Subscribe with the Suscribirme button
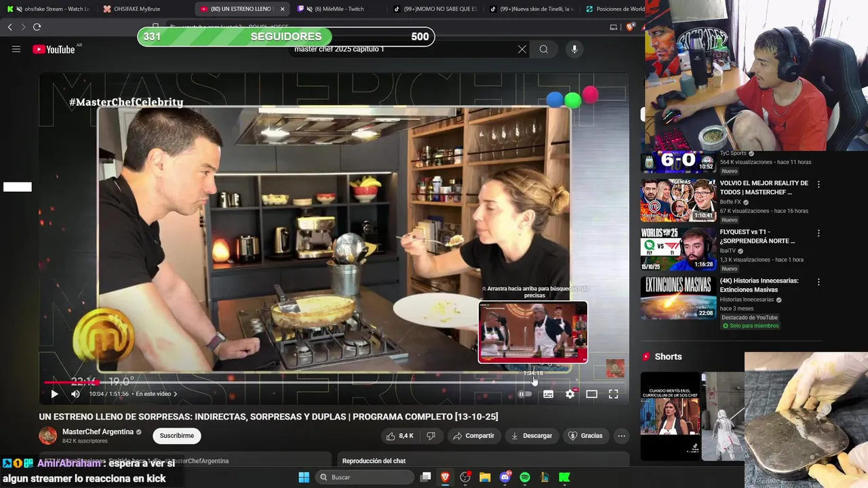This screenshot has width=868, height=488. [x=177, y=436]
